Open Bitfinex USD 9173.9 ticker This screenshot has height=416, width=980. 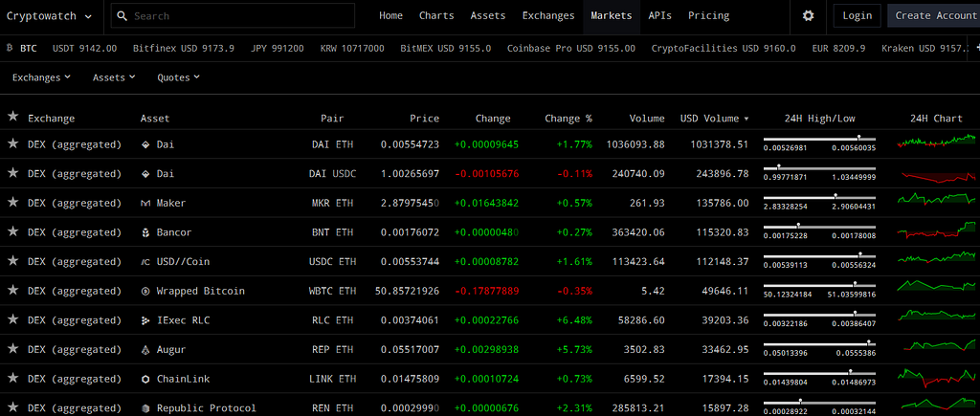[x=184, y=48]
